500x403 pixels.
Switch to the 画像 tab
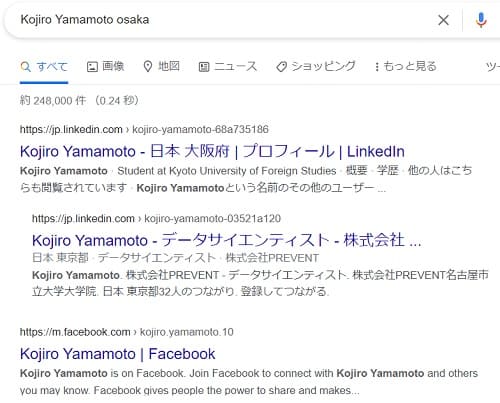[105, 66]
